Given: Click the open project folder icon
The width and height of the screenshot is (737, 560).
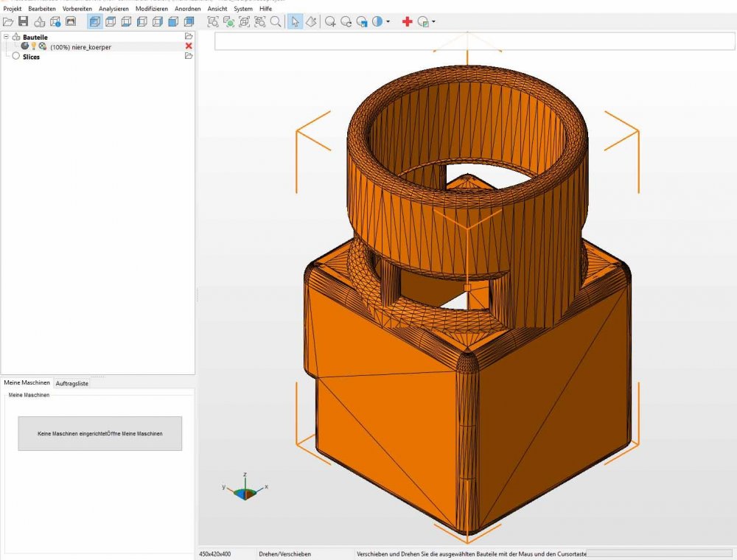Looking at the screenshot, I should [8, 22].
